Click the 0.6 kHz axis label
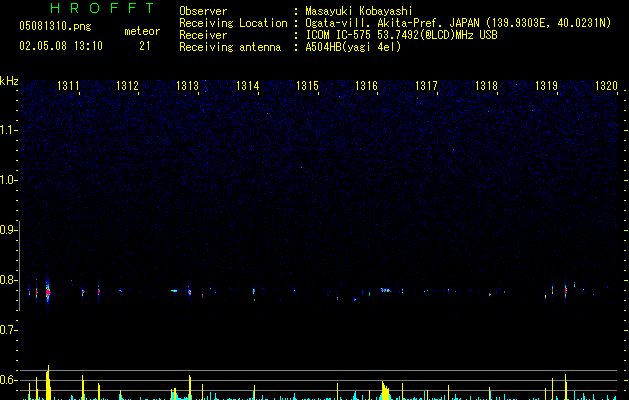 click(8, 380)
